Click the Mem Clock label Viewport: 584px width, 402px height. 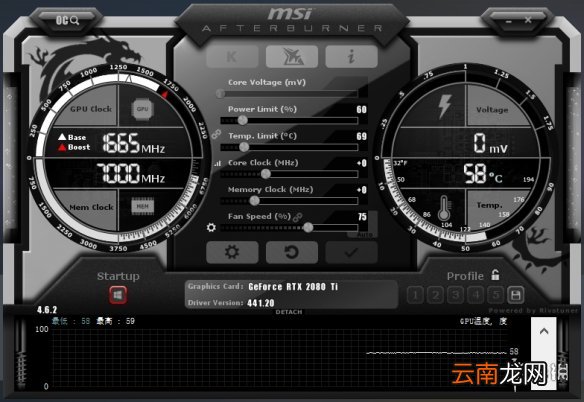pyautogui.click(x=92, y=207)
